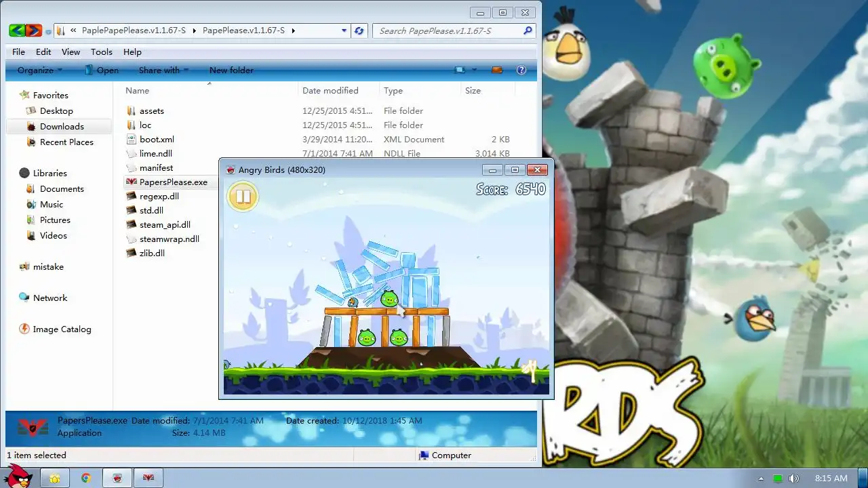Viewport: 868px width, 488px height.
Task: Select the lime.ndll file
Action: pyautogui.click(x=155, y=153)
